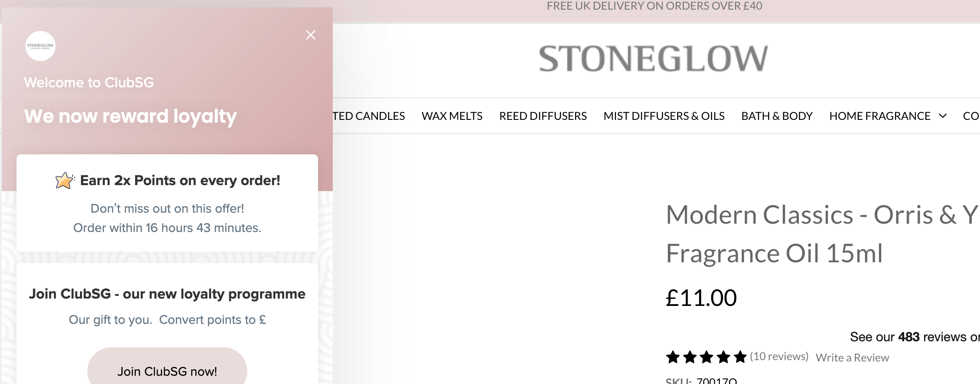
Task: Expand the HOME FRAGRANCE dropdown chevron
Action: 942,116
